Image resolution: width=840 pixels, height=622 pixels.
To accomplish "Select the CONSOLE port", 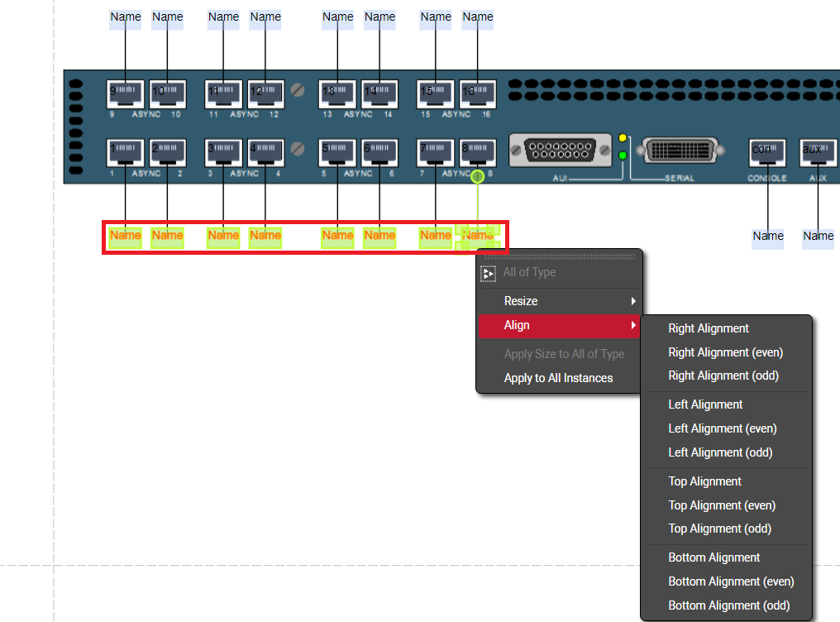I will click(x=767, y=153).
